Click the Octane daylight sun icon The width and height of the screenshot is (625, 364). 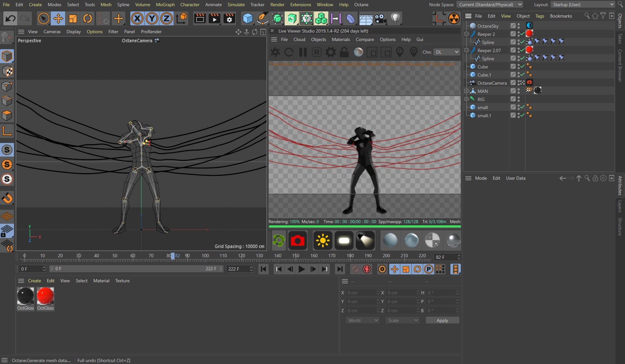click(322, 241)
